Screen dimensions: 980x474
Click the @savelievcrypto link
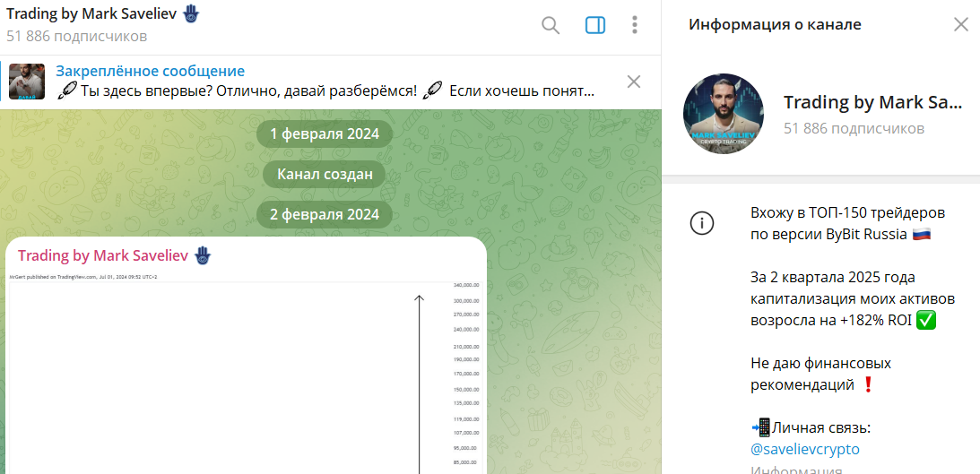pos(805,449)
